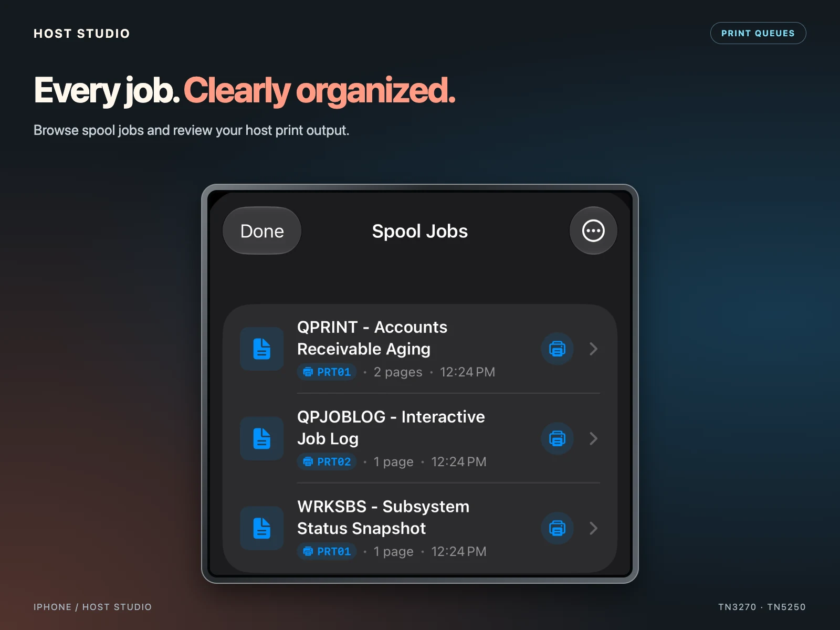Screen dimensions: 840x630
Task: Click document icon for QPJOBLOG Job Log
Action: pos(262,438)
